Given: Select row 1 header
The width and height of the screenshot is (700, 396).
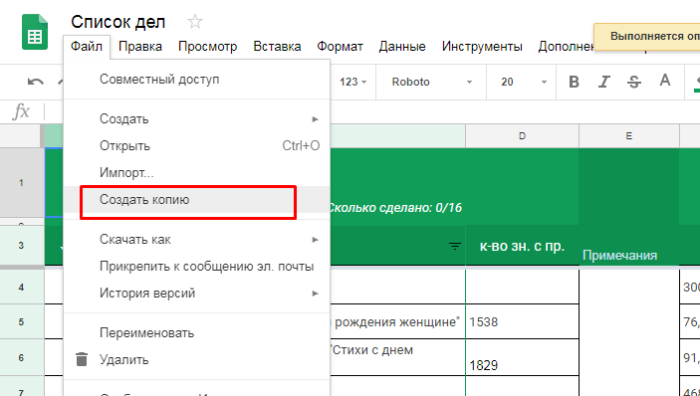Looking at the screenshot, I should click(22, 183).
